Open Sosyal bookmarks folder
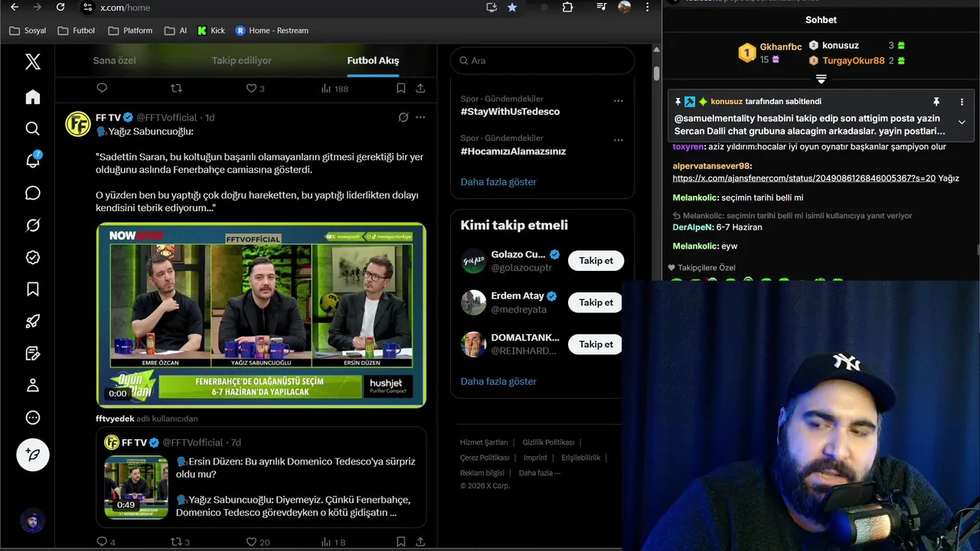The width and height of the screenshot is (980, 551). pyautogui.click(x=28, y=31)
